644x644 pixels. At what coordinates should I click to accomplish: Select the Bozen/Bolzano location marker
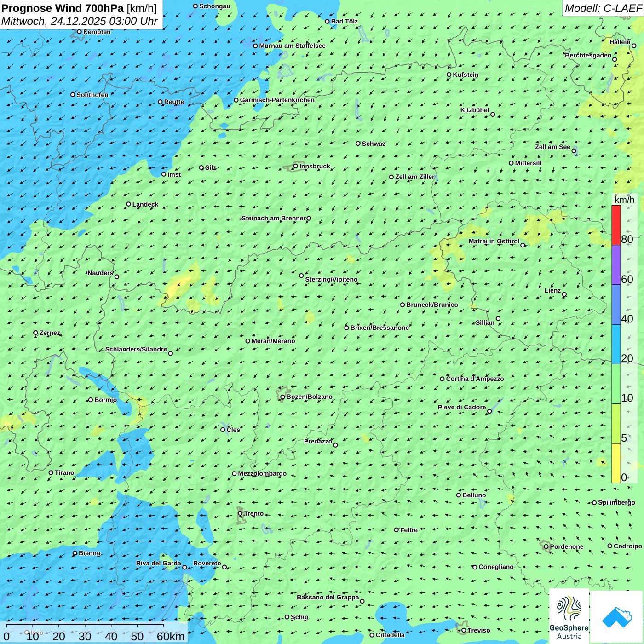pos(282,397)
